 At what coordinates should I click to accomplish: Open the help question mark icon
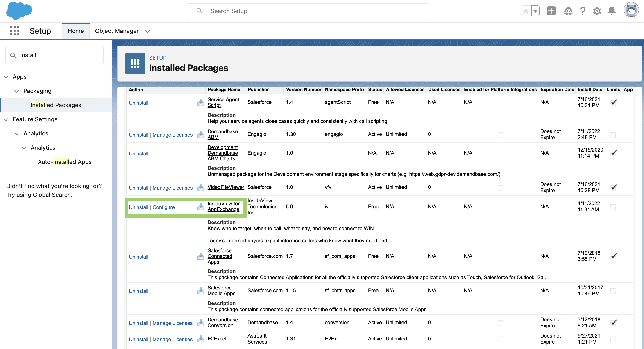[x=583, y=11]
